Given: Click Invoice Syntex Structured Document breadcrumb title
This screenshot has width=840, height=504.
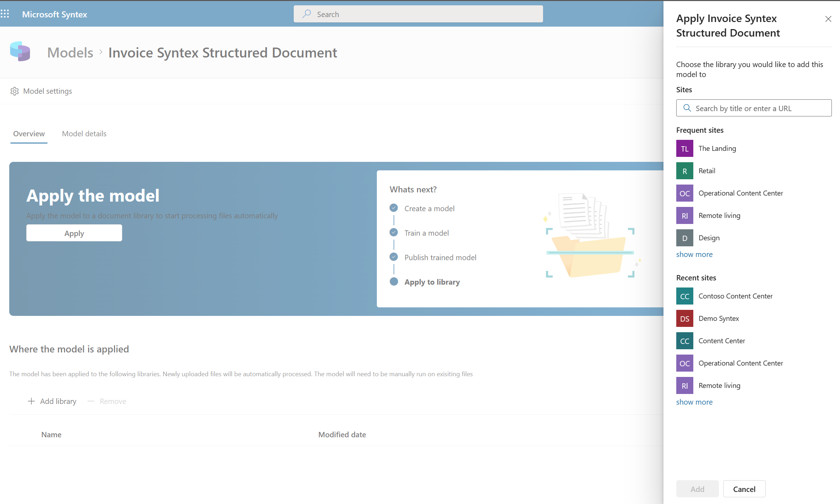Looking at the screenshot, I should point(223,53).
